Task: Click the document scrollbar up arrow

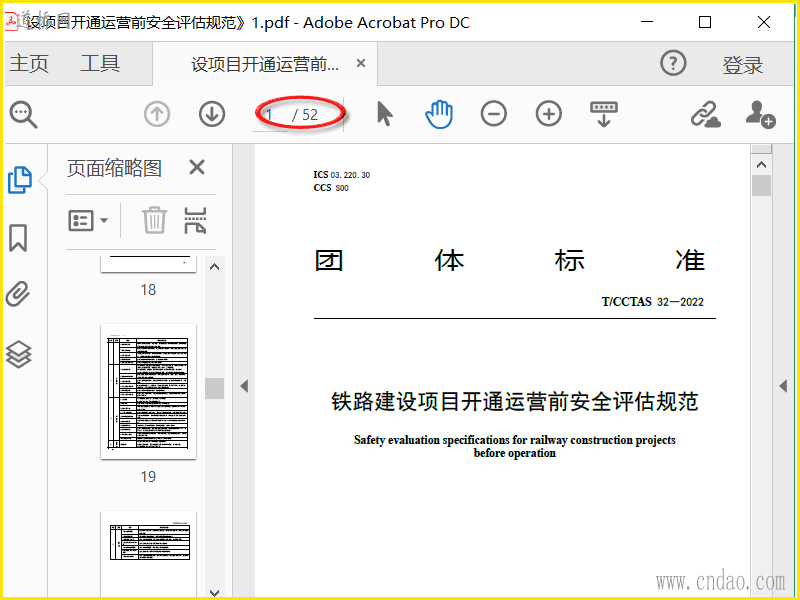Action: pyautogui.click(x=761, y=164)
